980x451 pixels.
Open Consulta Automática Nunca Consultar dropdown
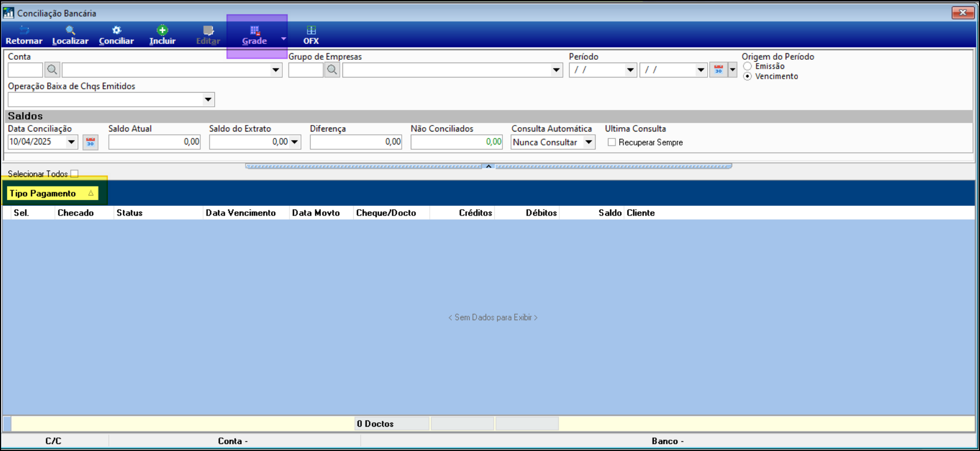coord(589,142)
